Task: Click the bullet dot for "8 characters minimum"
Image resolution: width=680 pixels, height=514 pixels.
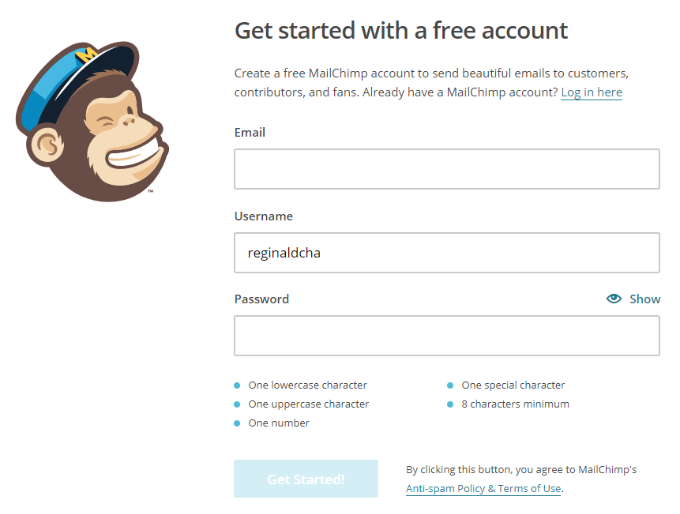Action: pyautogui.click(x=450, y=404)
